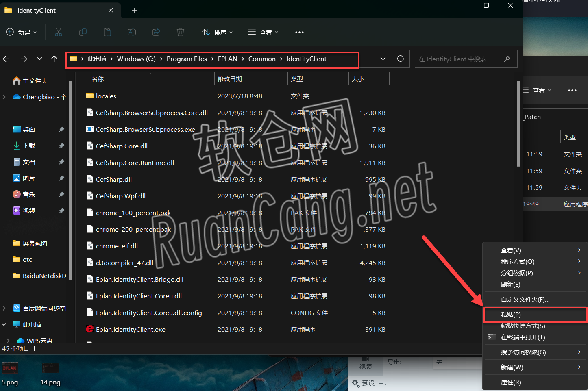Expand the 此电脑 tree node
Viewport: 588px width, 391px height.
click(4, 324)
